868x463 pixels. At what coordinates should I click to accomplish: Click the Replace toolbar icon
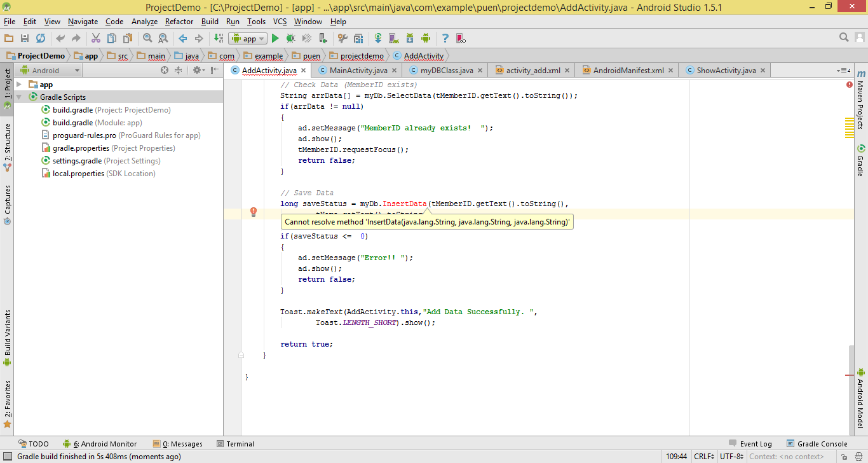163,38
